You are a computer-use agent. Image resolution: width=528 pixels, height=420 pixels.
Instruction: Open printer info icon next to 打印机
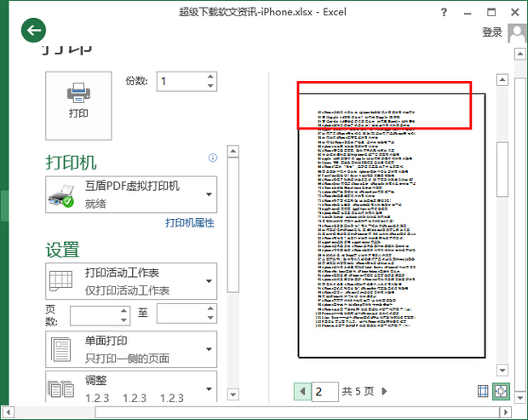point(213,158)
